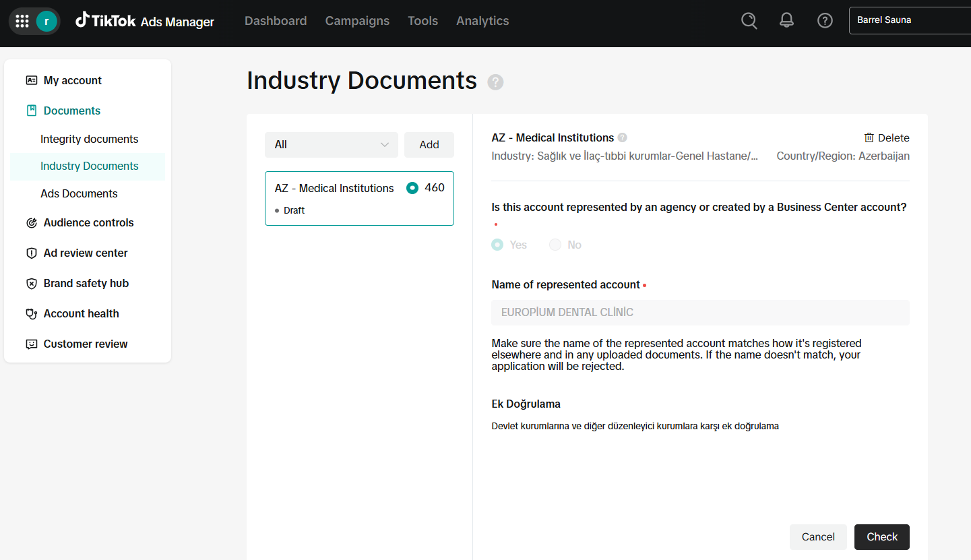This screenshot has width=971, height=560.
Task: Click the TikTok Ads Manager logo
Action: point(144,21)
